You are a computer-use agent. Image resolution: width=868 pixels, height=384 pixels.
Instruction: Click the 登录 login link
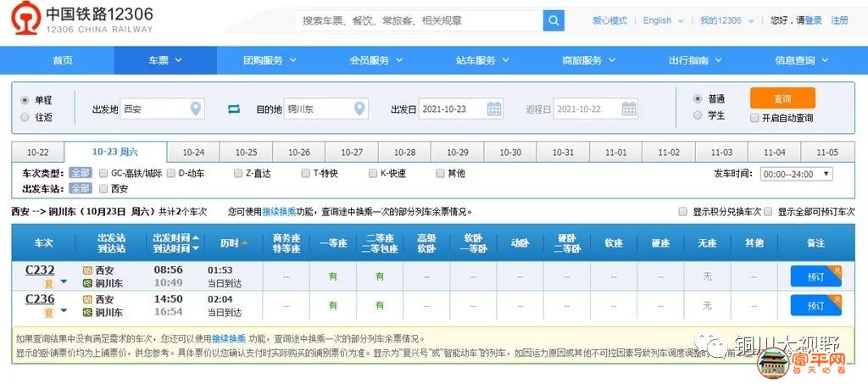pos(813,20)
